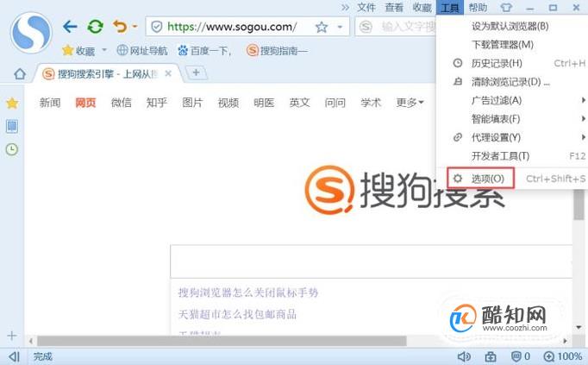Open 网址导航 bookmark
Viewport: 588px width, 365px height.
142,50
